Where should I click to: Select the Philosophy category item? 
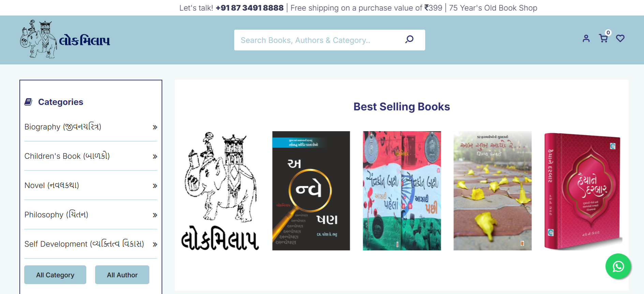(x=91, y=215)
